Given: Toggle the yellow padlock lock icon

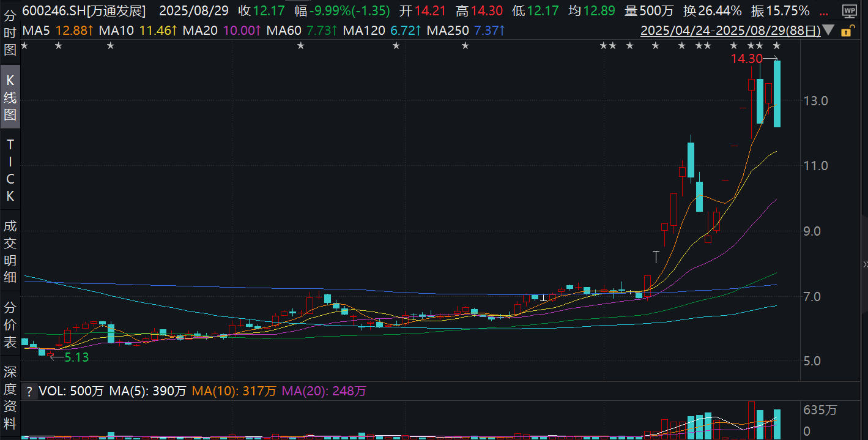Looking at the screenshot, I should point(847,31).
